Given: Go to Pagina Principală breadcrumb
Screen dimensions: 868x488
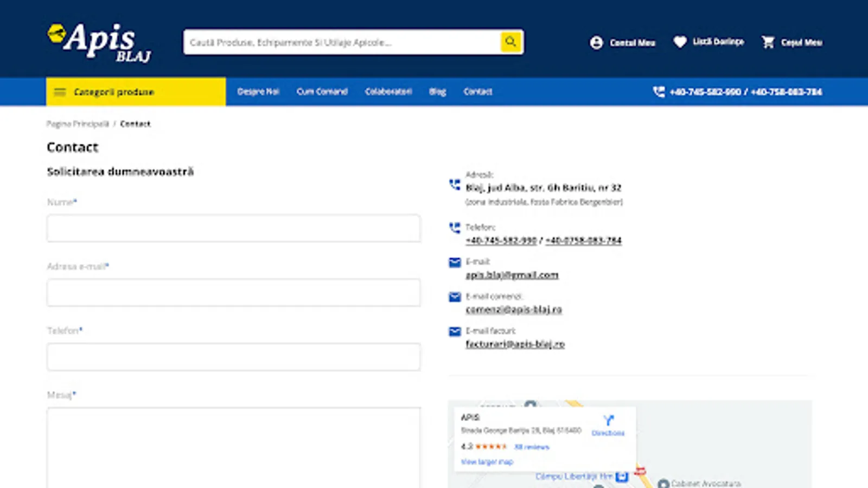Looking at the screenshot, I should click(78, 124).
